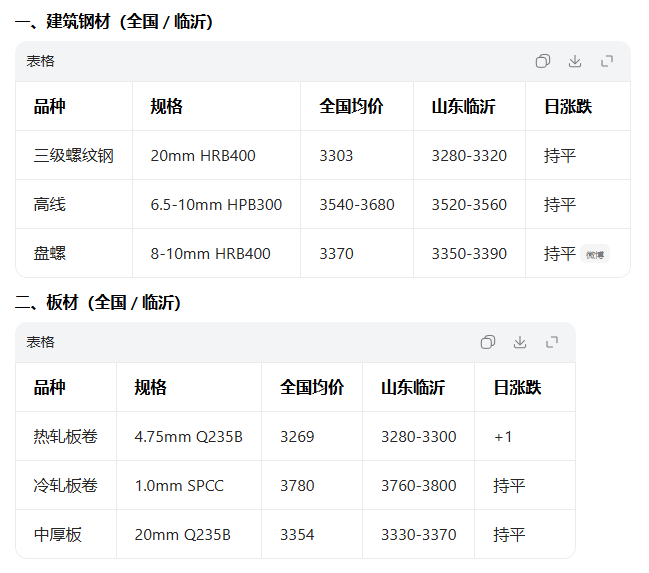Select the 3280-3320 临沂 price cell

[469, 156]
